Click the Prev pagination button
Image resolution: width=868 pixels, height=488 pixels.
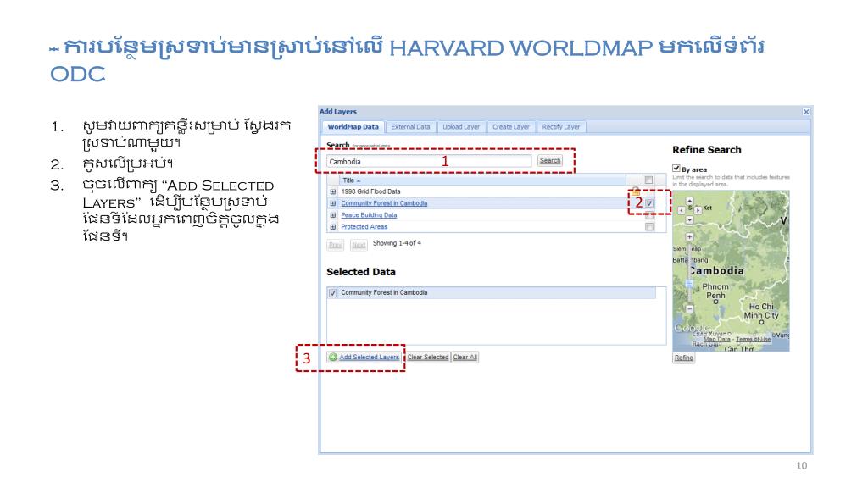coord(335,245)
